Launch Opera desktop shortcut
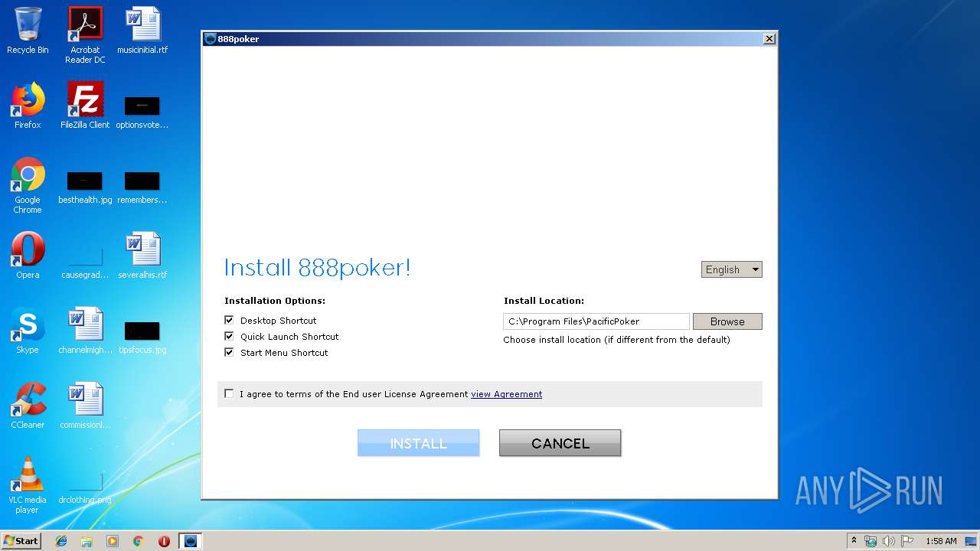Viewport: 980px width, 551px height. (x=28, y=256)
